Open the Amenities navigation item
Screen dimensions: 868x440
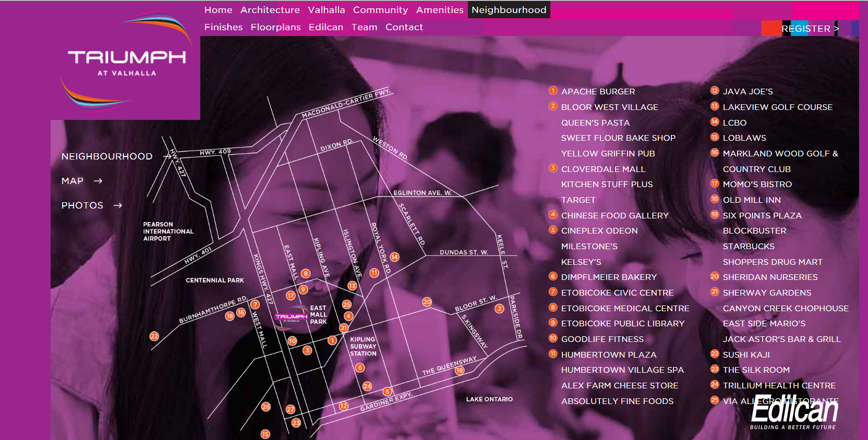click(x=439, y=10)
